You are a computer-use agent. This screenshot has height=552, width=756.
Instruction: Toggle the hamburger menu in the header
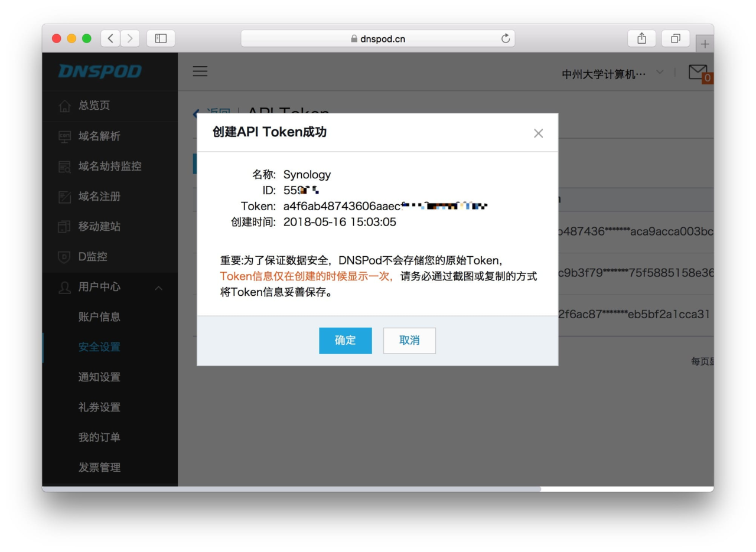point(200,71)
